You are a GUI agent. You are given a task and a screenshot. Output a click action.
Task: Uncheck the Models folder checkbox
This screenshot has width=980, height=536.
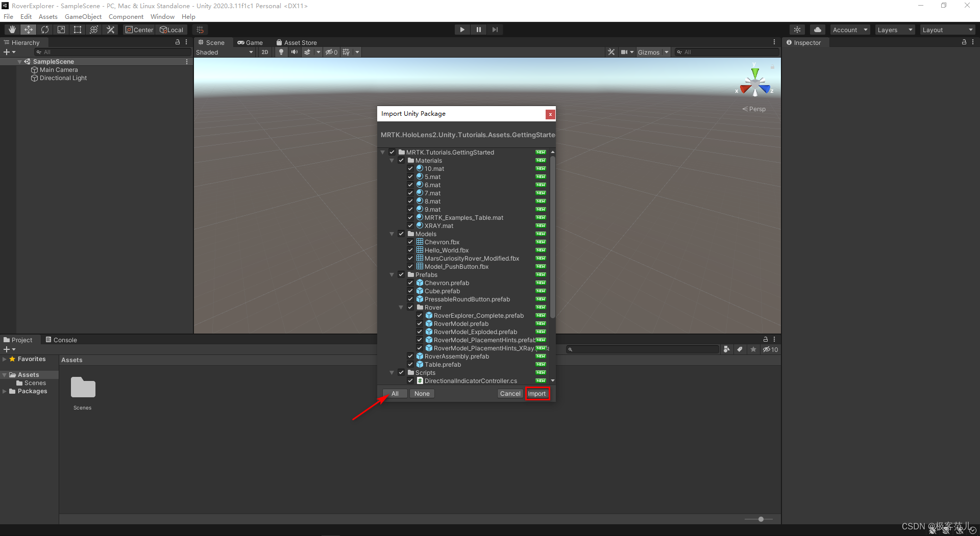click(x=401, y=234)
